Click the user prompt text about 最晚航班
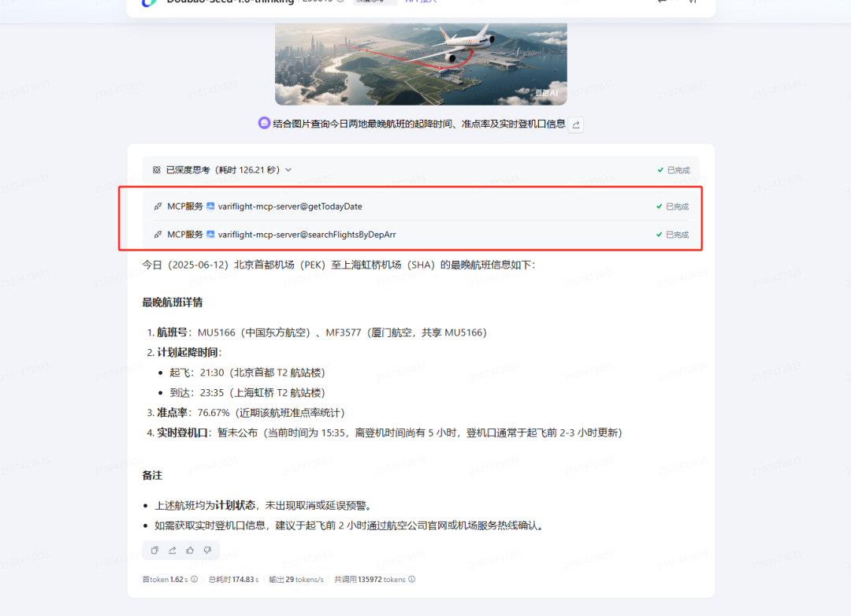 (419, 124)
